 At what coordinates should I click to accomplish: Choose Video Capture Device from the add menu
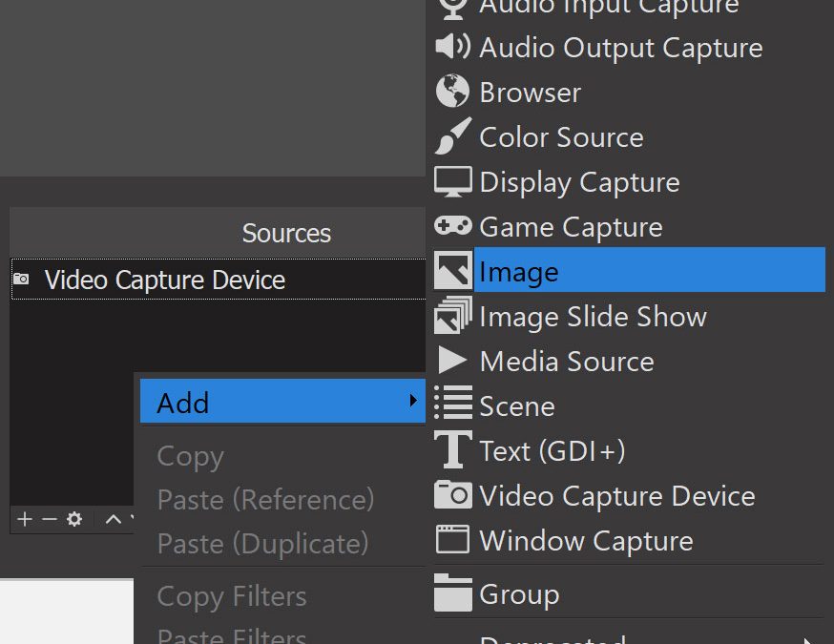(616, 496)
